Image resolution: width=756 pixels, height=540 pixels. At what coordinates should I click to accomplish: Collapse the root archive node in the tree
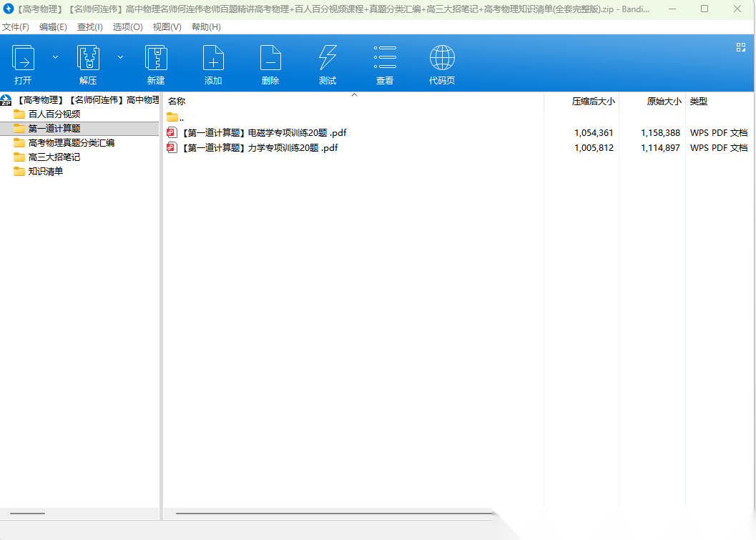[x=6, y=100]
